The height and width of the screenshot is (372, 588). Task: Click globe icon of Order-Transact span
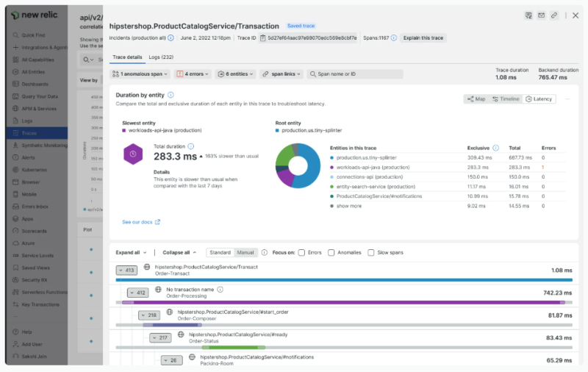coord(147,267)
